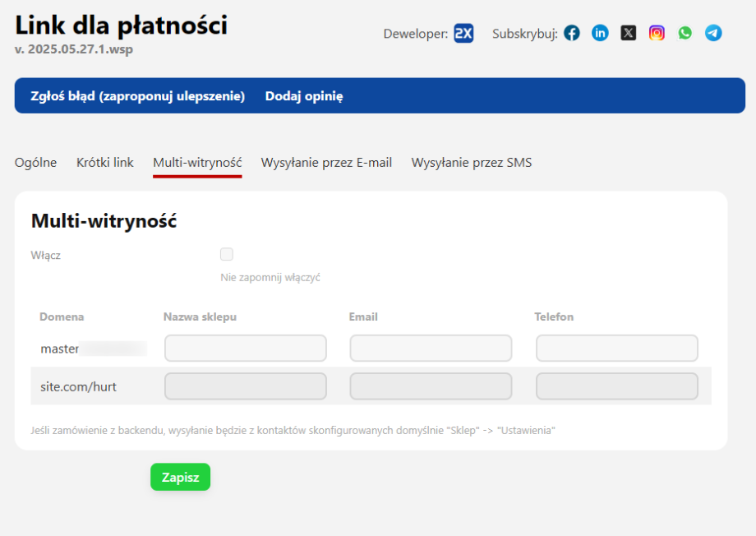The width and height of the screenshot is (756, 536).
Task: Visit the Instagram icon link
Action: (657, 33)
